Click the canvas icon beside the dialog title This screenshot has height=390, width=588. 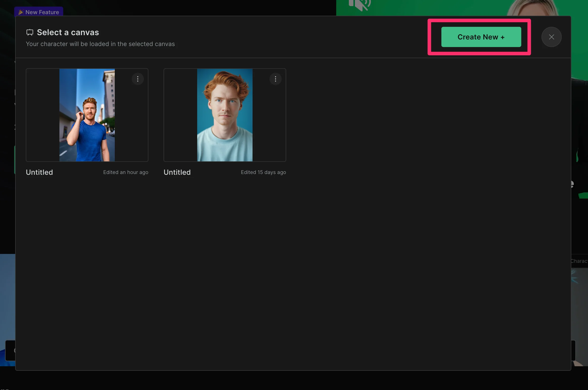pos(30,32)
